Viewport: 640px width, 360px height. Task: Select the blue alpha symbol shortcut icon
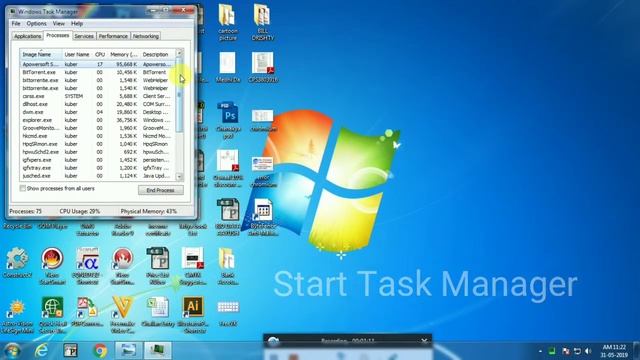(87, 259)
